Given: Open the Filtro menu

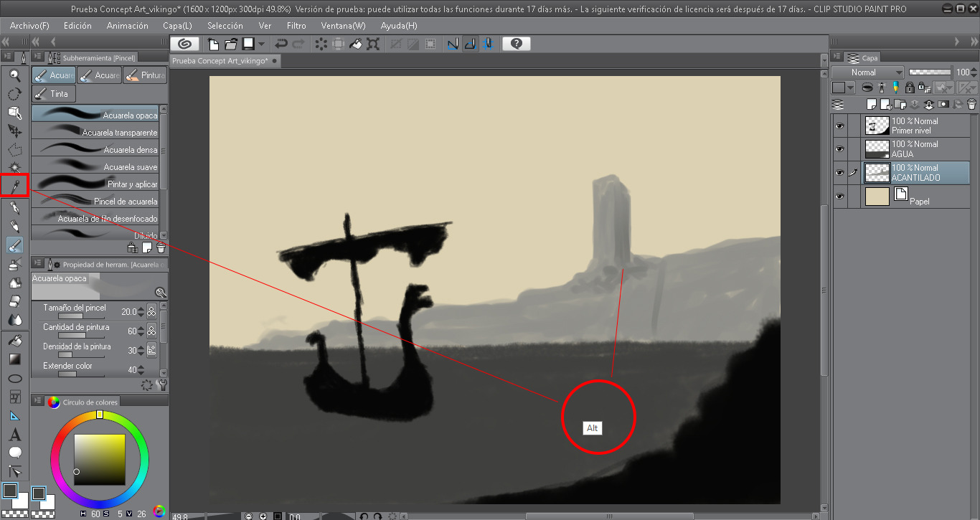Looking at the screenshot, I should pyautogui.click(x=296, y=26).
